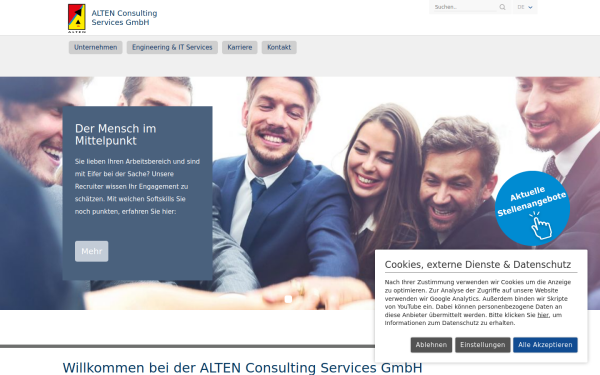This screenshot has width=600, height=375.
Task: Focus the Suchen search field
Action: click(x=465, y=7)
